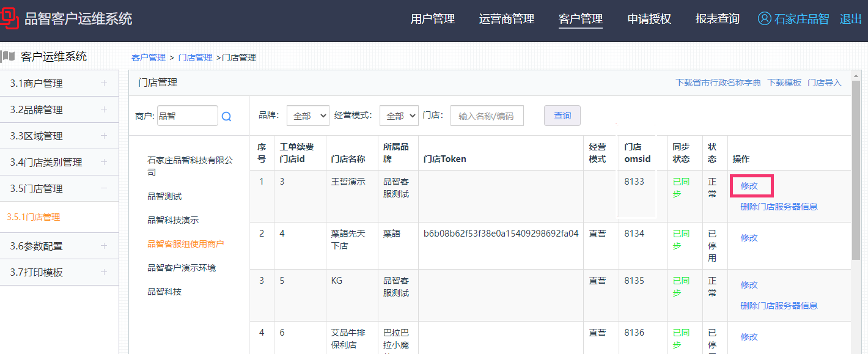Click the user avatar icon beside 石家庄品智
868x354 pixels.
click(x=764, y=18)
